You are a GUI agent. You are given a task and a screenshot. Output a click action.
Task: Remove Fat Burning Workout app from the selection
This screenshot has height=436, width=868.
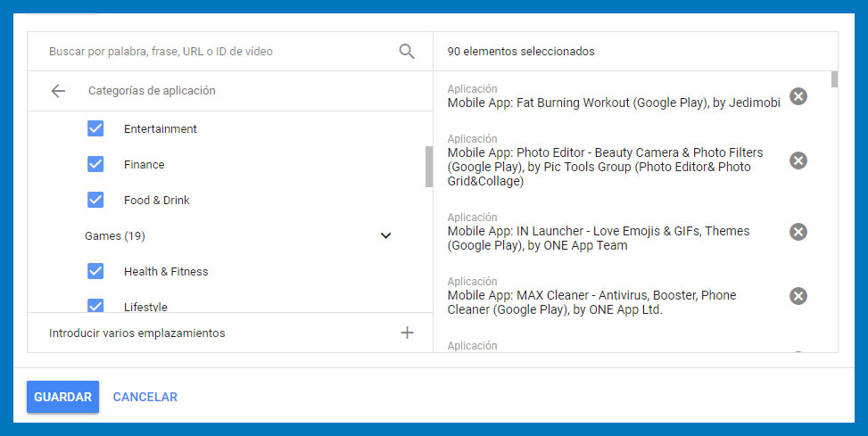(798, 96)
